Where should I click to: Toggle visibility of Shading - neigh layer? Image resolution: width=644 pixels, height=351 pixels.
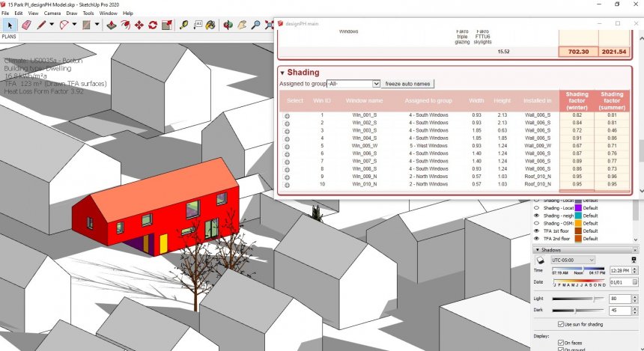[536, 216]
